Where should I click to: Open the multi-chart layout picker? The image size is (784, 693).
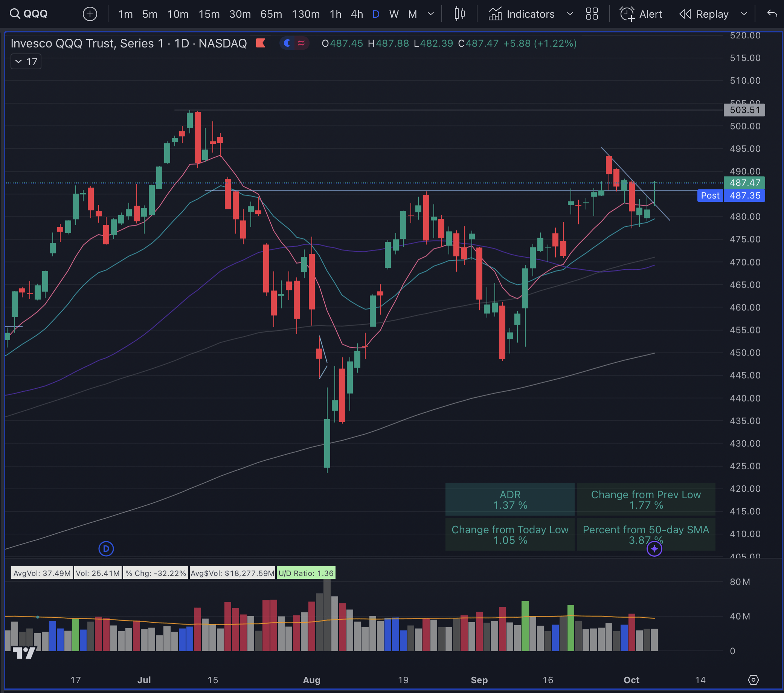tap(592, 14)
